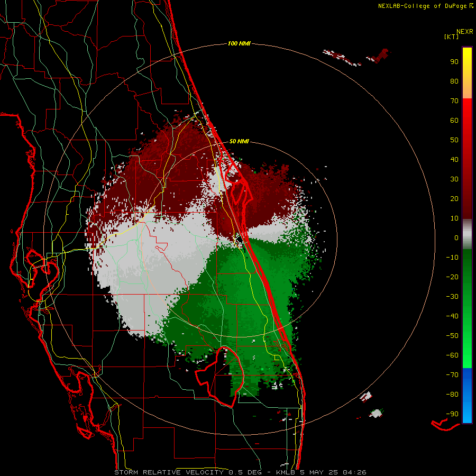Screen dimensions: 476x476
Task: Click the KMLB 5 MAY 25 04:26 timestamp
Action: coord(321,472)
